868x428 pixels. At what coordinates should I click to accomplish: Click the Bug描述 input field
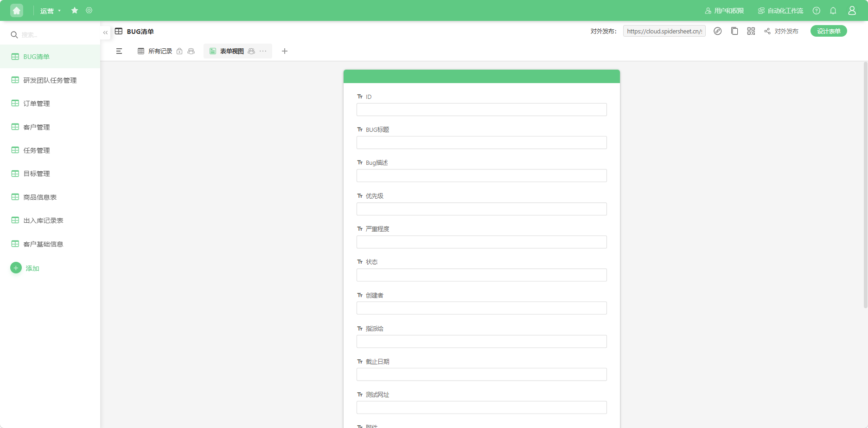point(482,175)
